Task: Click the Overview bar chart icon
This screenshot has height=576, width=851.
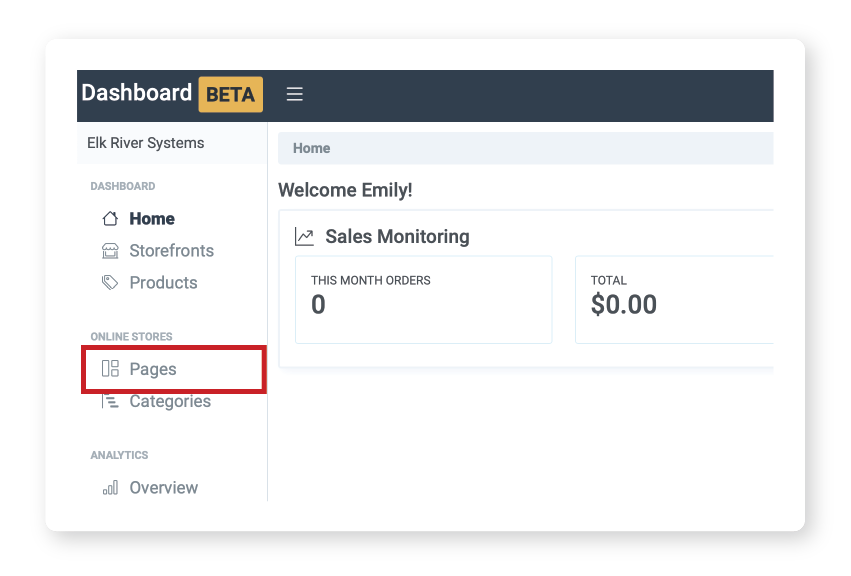Action: click(111, 488)
